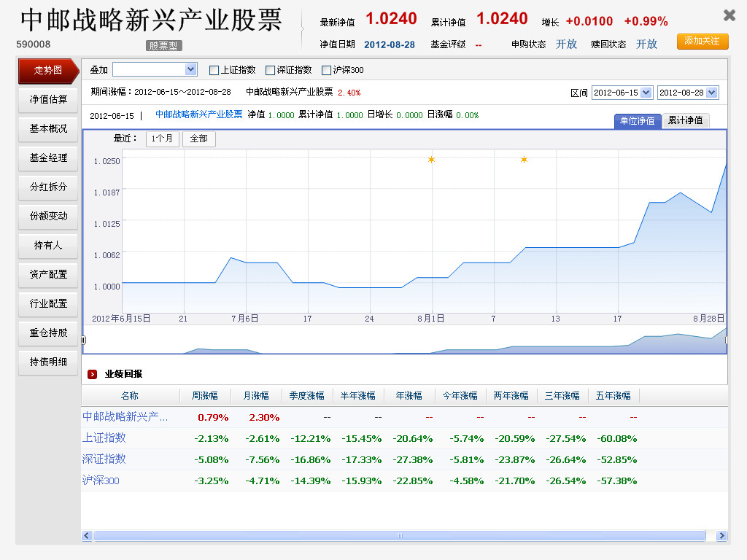Click the left handle of range navigator
Screen dimensions: 747x560
pos(83,340)
